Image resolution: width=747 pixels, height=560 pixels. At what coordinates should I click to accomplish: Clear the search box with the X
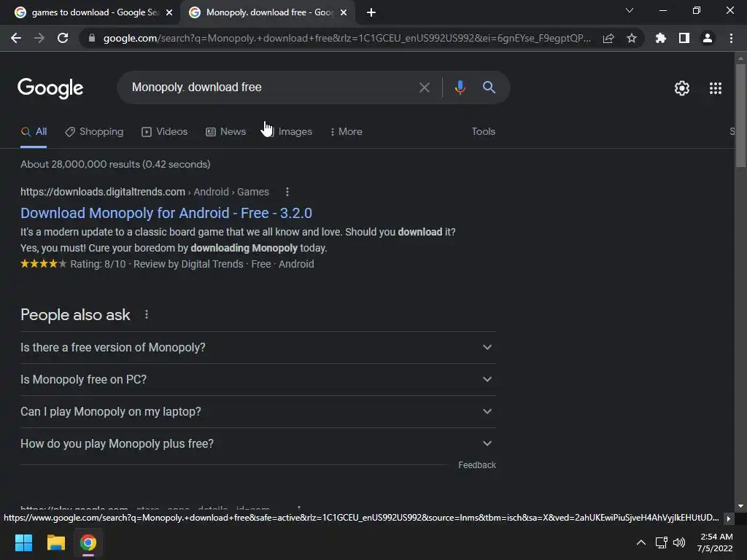point(424,87)
